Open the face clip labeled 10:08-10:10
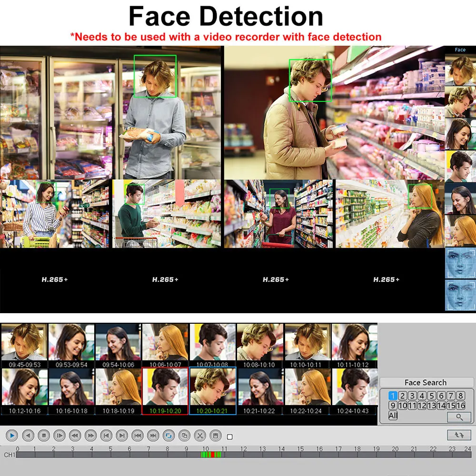Image resolution: width=476 pixels, height=476 pixels. pos(260,346)
